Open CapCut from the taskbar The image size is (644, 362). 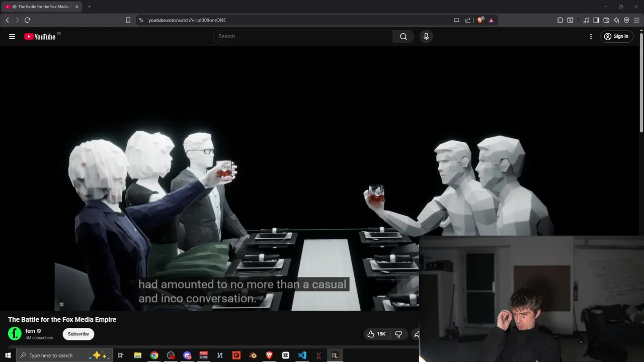[x=286, y=355]
